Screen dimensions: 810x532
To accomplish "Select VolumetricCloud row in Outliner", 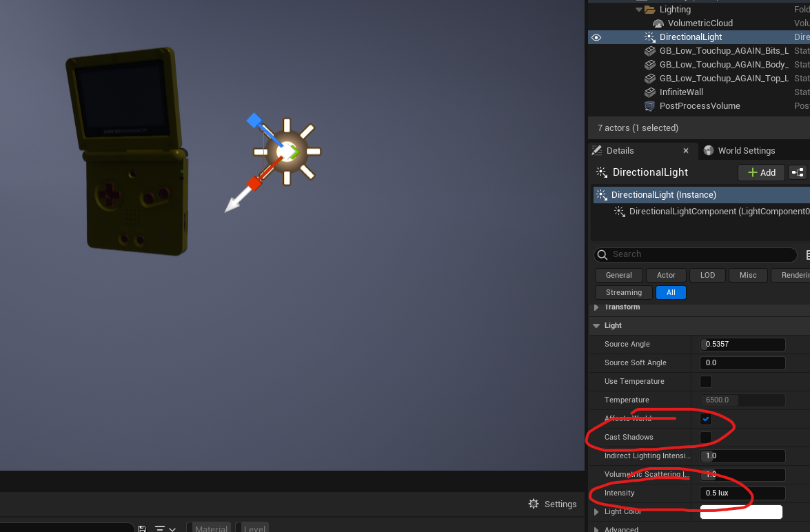I will click(699, 23).
